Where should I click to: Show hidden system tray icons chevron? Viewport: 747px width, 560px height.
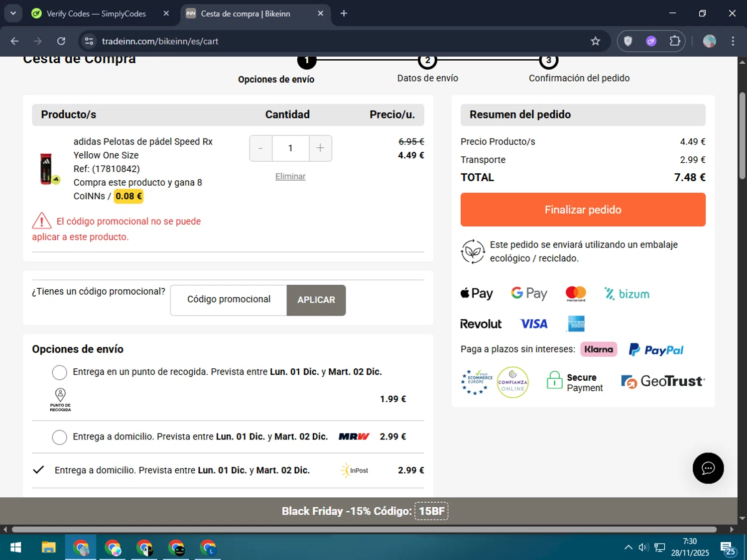pos(628,548)
